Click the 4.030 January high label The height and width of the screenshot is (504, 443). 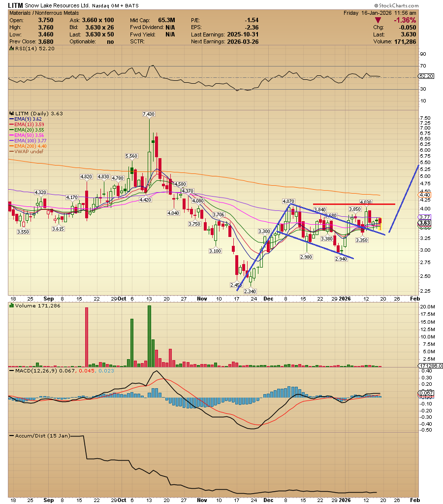coord(366,202)
